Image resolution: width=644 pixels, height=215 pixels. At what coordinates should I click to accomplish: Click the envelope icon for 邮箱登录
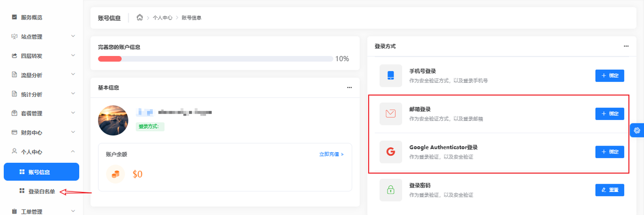[x=390, y=114]
